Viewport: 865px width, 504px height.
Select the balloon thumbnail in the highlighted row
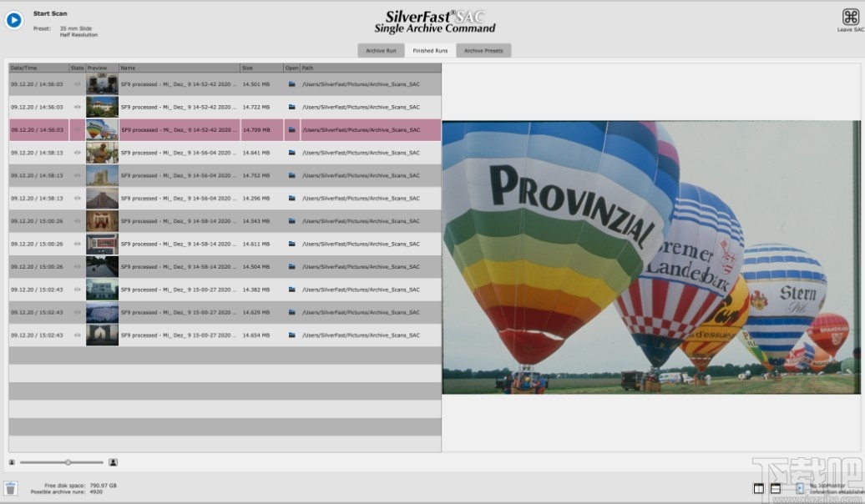tap(102, 130)
